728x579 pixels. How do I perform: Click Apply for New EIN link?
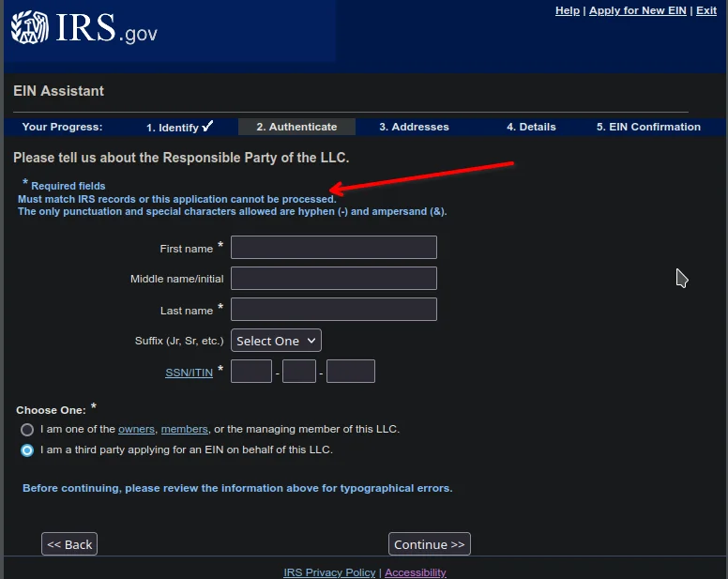coord(637,10)
